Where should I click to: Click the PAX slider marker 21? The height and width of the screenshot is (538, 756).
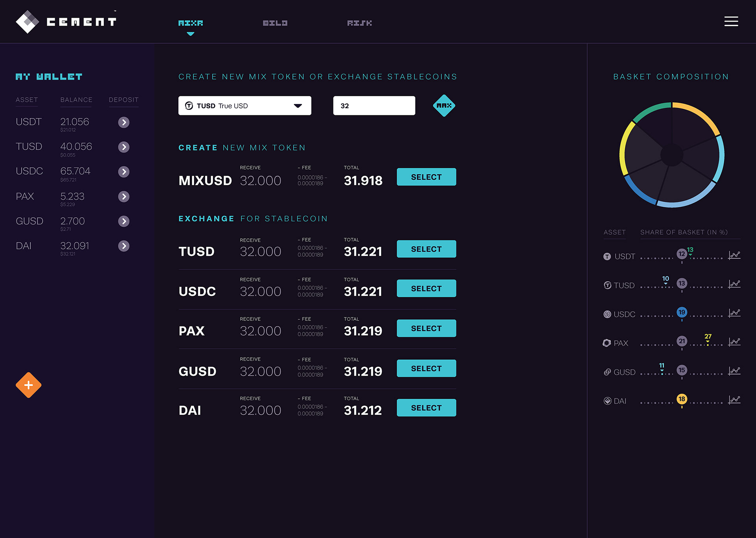(682, 341)
